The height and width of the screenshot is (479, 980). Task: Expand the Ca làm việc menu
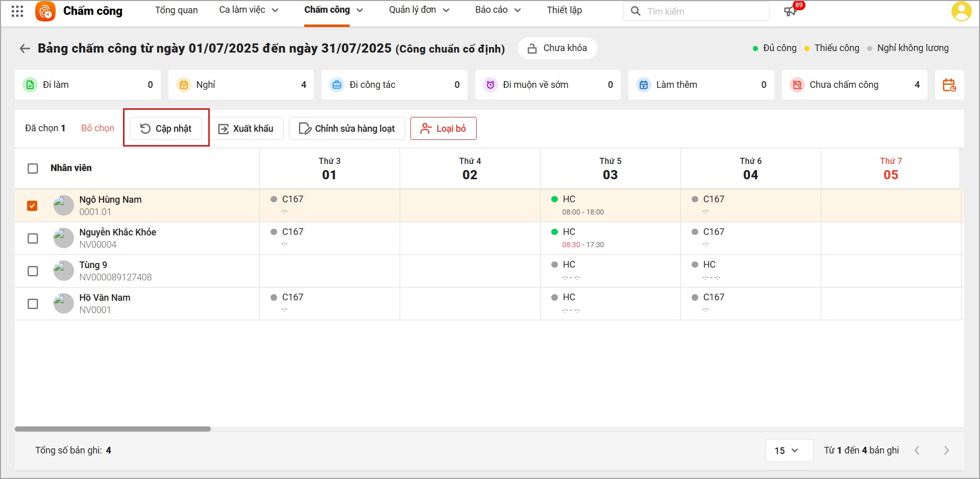[249, 10]
